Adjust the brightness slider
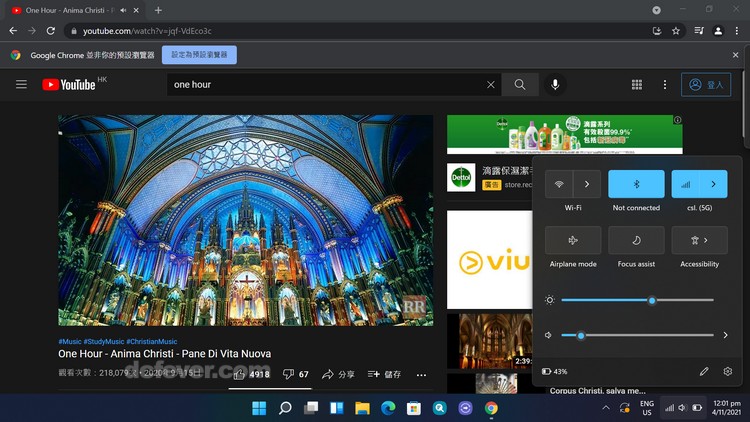This screenshot has width=750, height=422. point(652,300)
